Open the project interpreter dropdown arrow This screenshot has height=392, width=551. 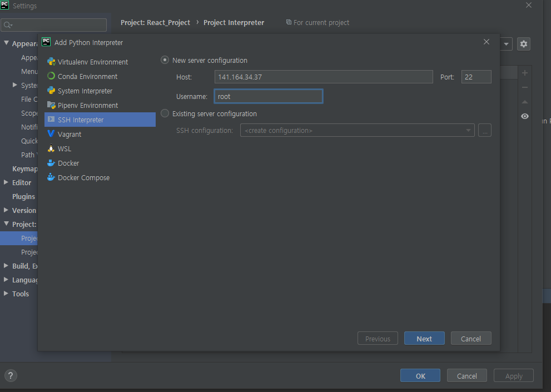point(506,44)
